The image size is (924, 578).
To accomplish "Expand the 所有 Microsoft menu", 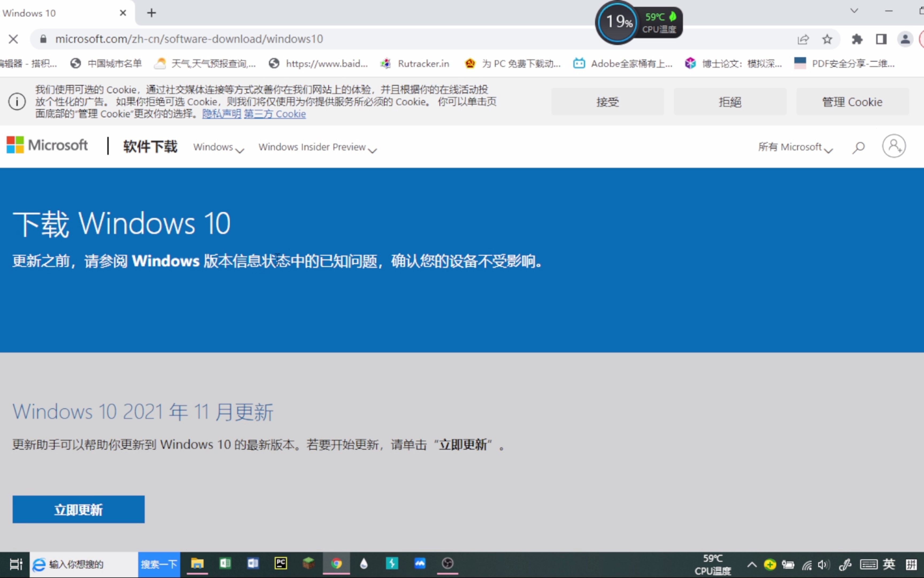I will 795,147.
